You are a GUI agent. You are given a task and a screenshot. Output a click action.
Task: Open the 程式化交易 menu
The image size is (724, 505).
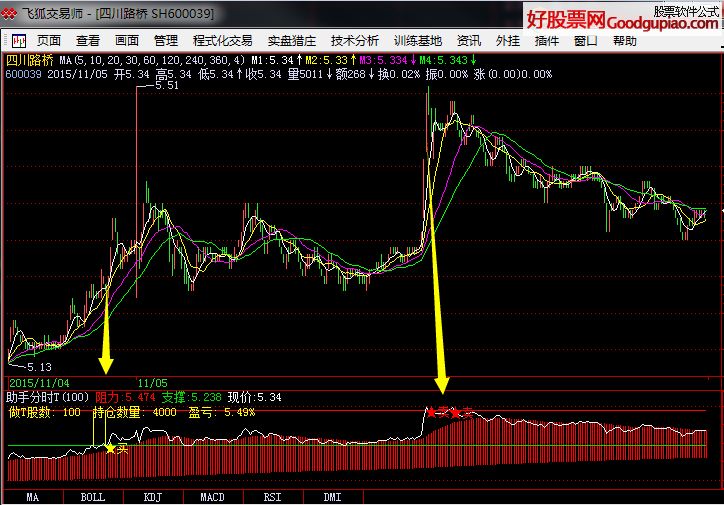[x=222, y=41]
